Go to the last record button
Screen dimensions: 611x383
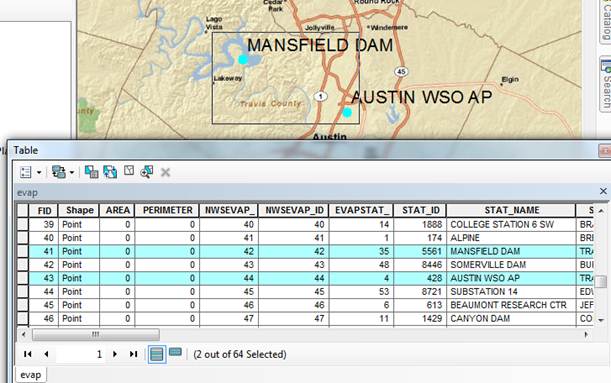point(133,354)
